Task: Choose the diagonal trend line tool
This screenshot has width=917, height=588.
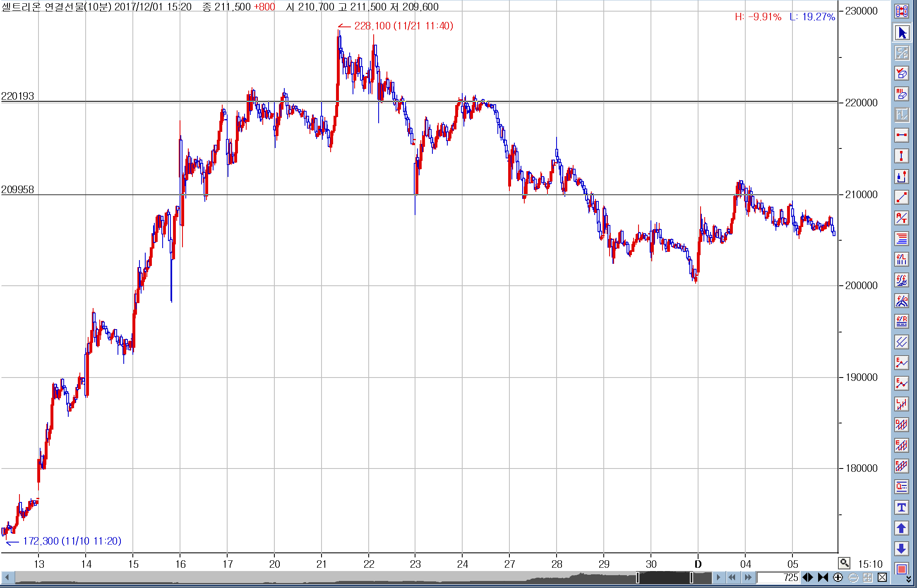Action: (902, 197)
